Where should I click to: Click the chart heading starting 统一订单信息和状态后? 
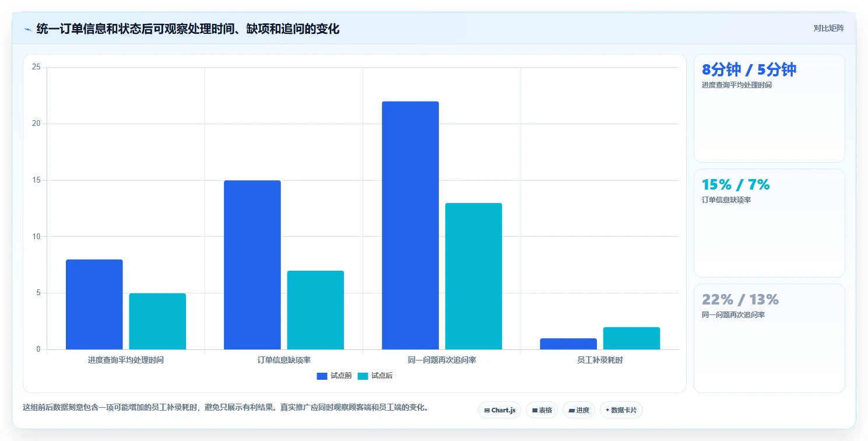(188, 29)
